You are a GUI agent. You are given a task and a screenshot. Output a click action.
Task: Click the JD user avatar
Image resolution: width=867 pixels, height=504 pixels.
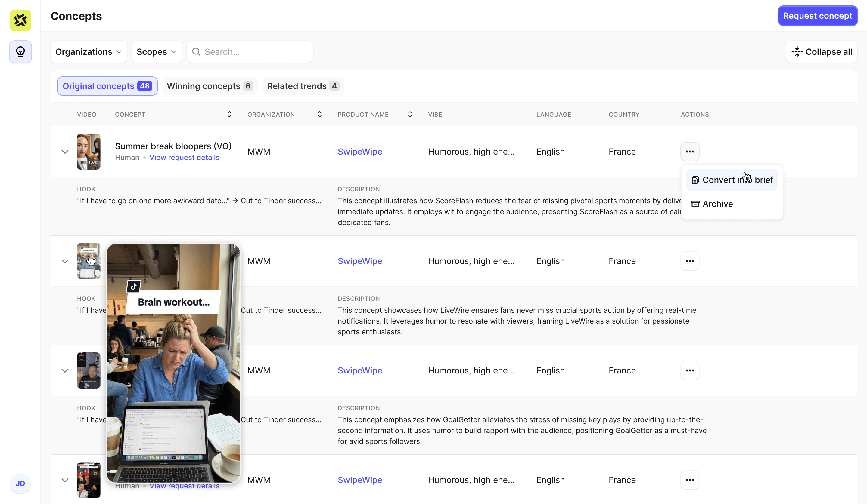[x=20, y=483]
